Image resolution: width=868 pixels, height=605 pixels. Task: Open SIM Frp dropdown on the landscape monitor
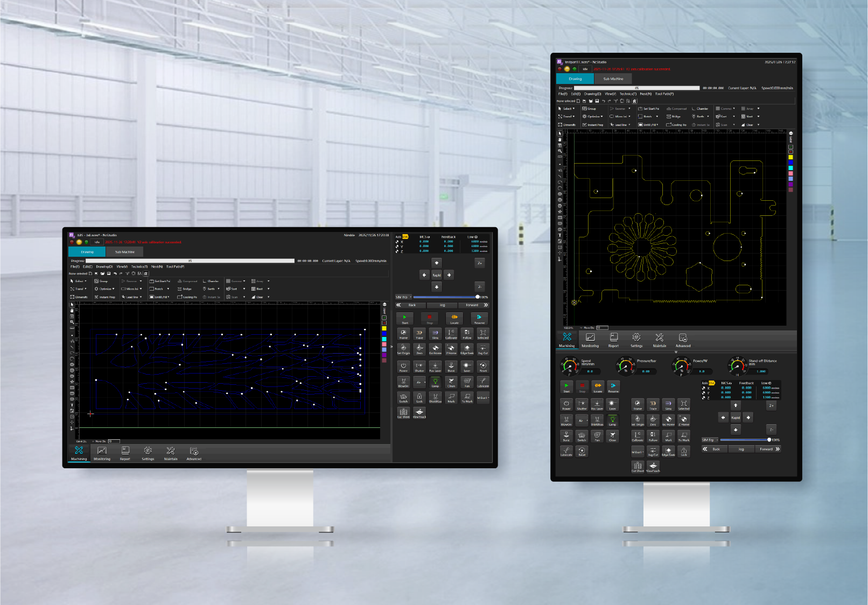click(404, 297)
